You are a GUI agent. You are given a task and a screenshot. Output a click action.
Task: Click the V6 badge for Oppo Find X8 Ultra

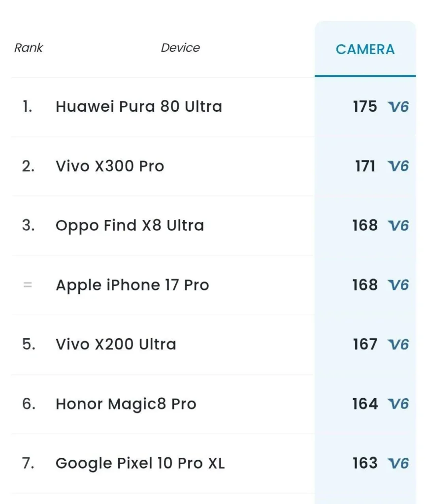[398, 225]
